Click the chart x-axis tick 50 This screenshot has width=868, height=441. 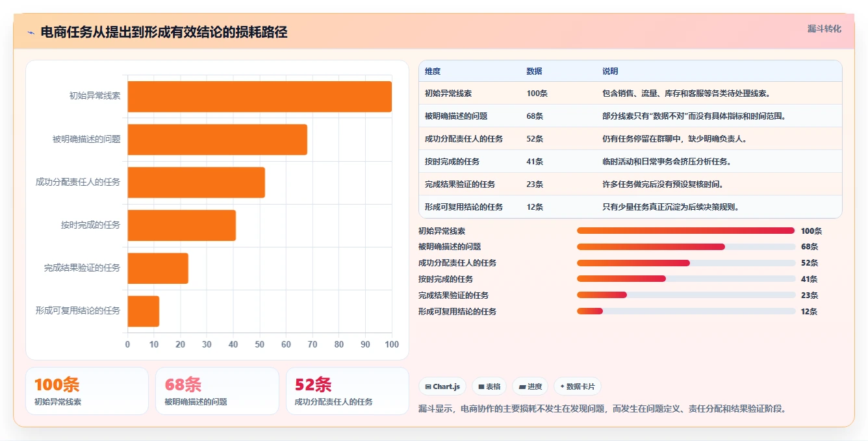point(259,344)
